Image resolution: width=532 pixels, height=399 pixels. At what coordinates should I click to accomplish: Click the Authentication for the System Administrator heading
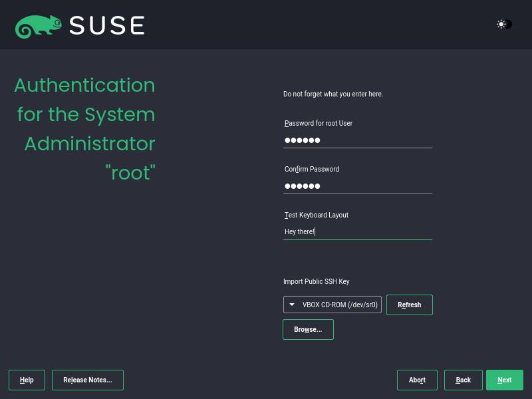[85, 129]
